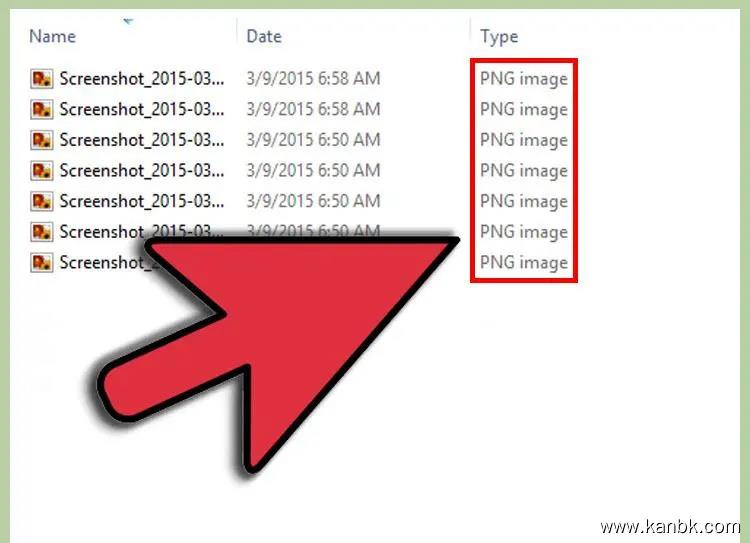
Task: Select the third Screenshot_2015-03 file name
Action: [x=142, y=140]
